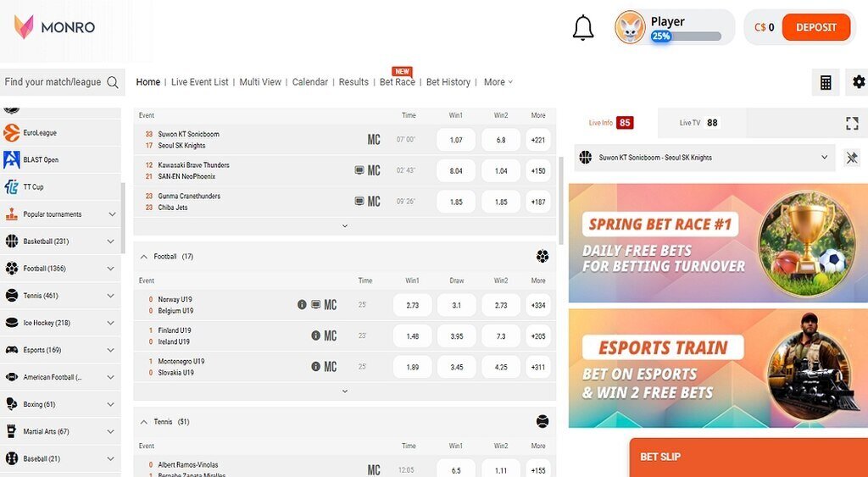Click live stream icon for Kawasaki Brave Thunders
This screenshot has height=477, width=868.
[x=359, y=170]
